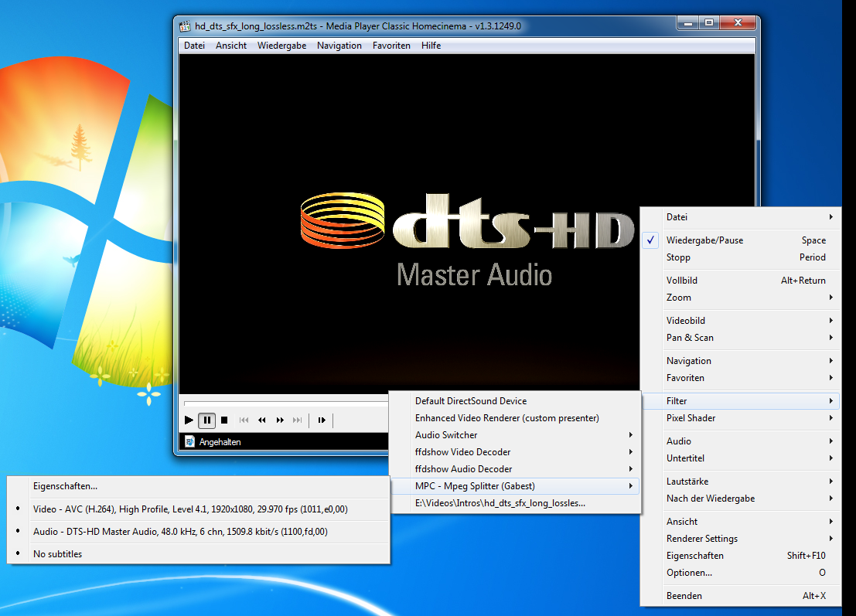Image resolution: width=856 pixels, height=616 pixels.
Task: Click Stopp in the context menu
Action: coord(741,257)
